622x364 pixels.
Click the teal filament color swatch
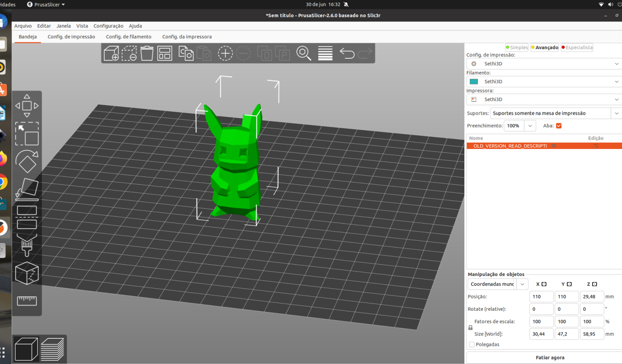click(474, 82)
